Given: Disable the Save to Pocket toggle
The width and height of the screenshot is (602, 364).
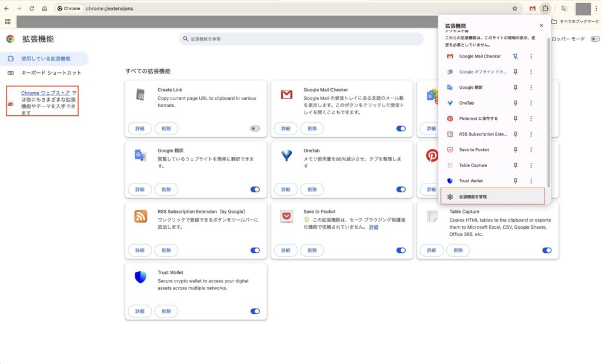Looking at the screenshot, I should point(401,251).
